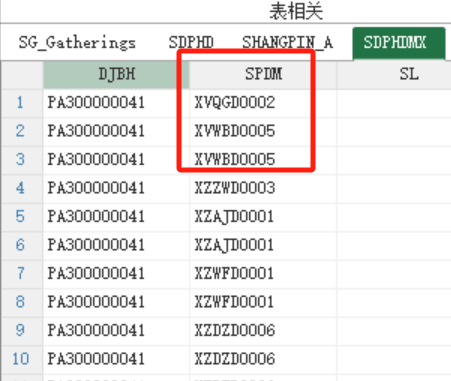The height and width of the screenshot is (381, 451).
Task: Select row number 10 header
Action: (x=21, y=359)
